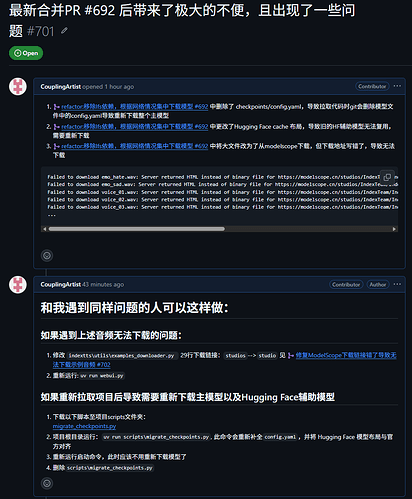
Task: Click the 'Failed to download emo_hate.wav' log line
Action: (222, 177)
